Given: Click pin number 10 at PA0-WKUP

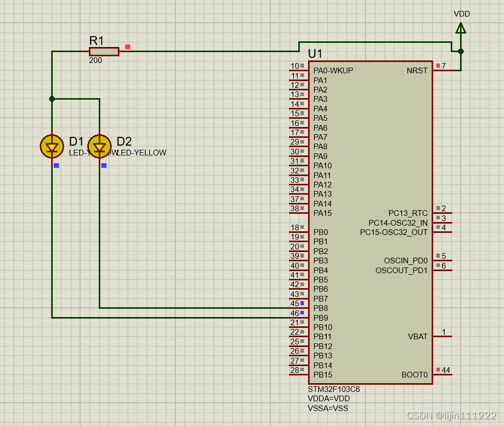Looking at the screenshot, I should [x=295, y=66].
